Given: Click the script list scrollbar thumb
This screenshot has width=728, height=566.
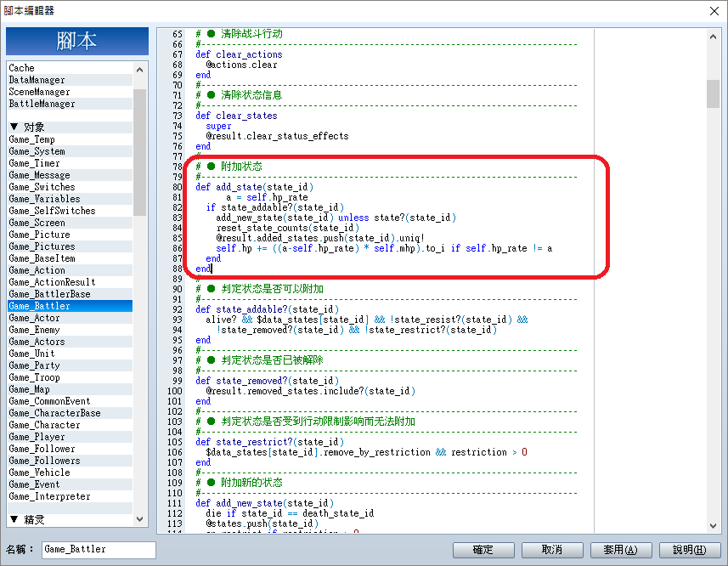Looking at the screenshot, I should (x=140, y=152).
